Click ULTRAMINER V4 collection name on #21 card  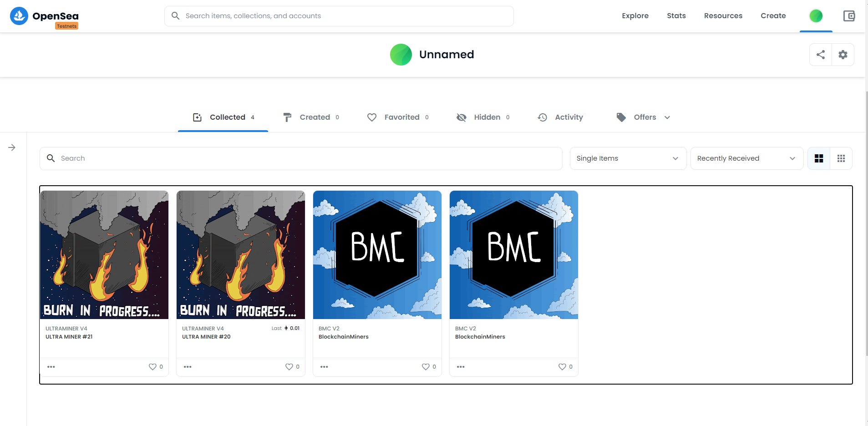(x=66, y=329)
